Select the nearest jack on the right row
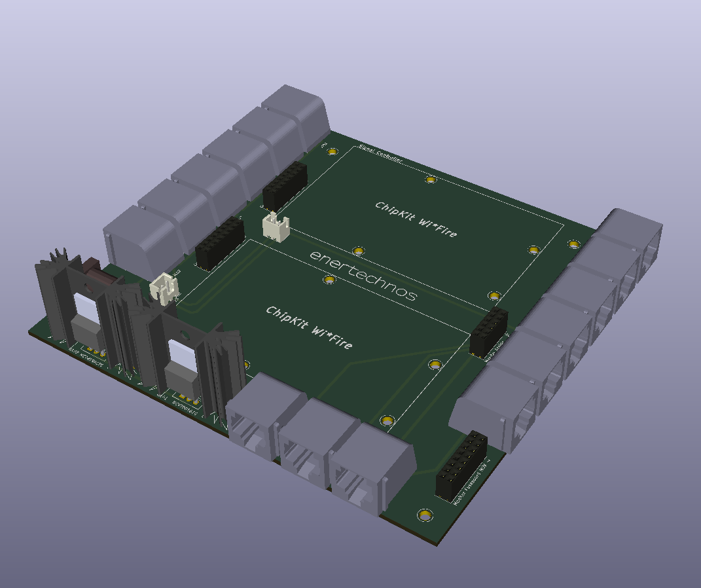The height and width of the screenshot is (588, 701). [494, 406]
